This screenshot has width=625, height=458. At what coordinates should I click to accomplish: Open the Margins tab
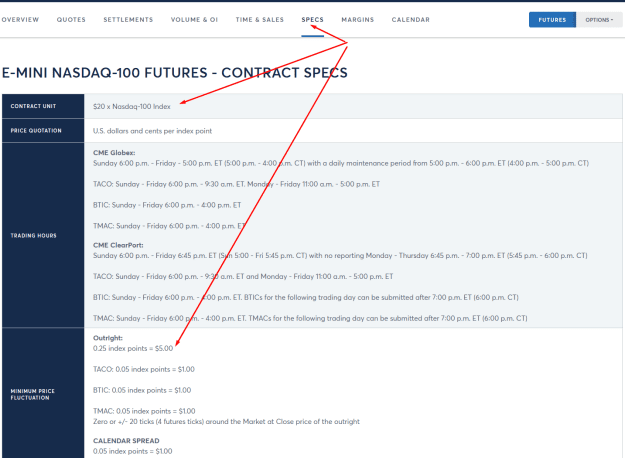[x=358, y=20]
